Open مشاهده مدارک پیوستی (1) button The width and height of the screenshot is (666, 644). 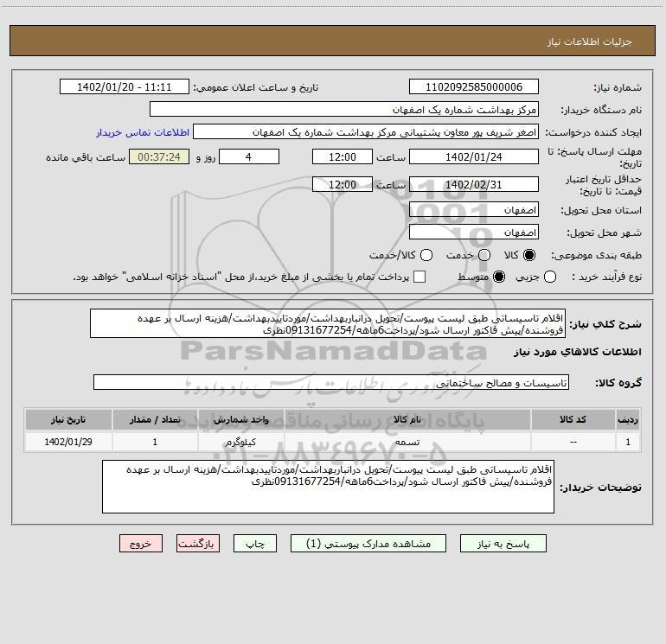click(368, 544)
